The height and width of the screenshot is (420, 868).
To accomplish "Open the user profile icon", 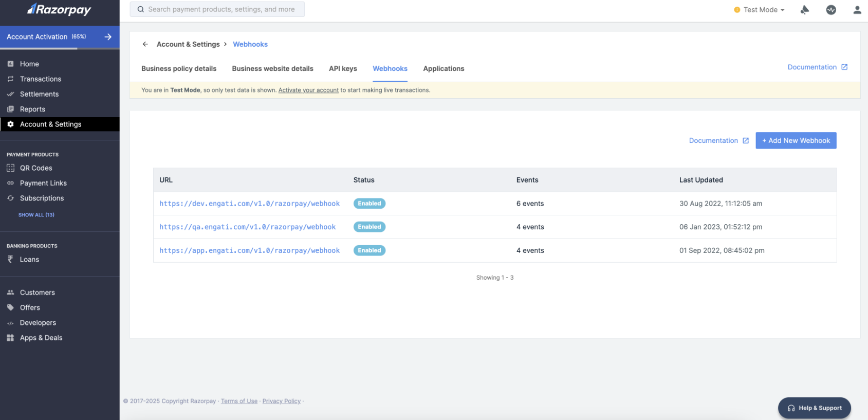I will click(857, 10).
